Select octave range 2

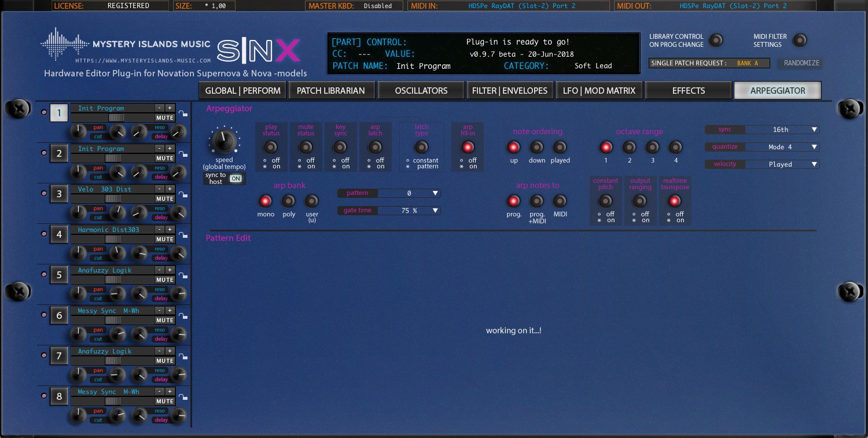coord(629,146)
